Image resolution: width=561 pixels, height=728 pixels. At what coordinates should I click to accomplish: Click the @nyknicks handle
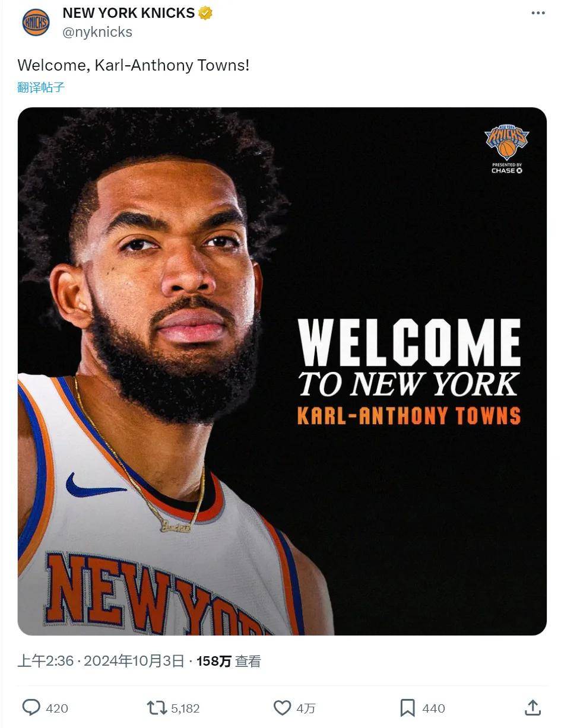pyautogui.click(x=97, y=32)
